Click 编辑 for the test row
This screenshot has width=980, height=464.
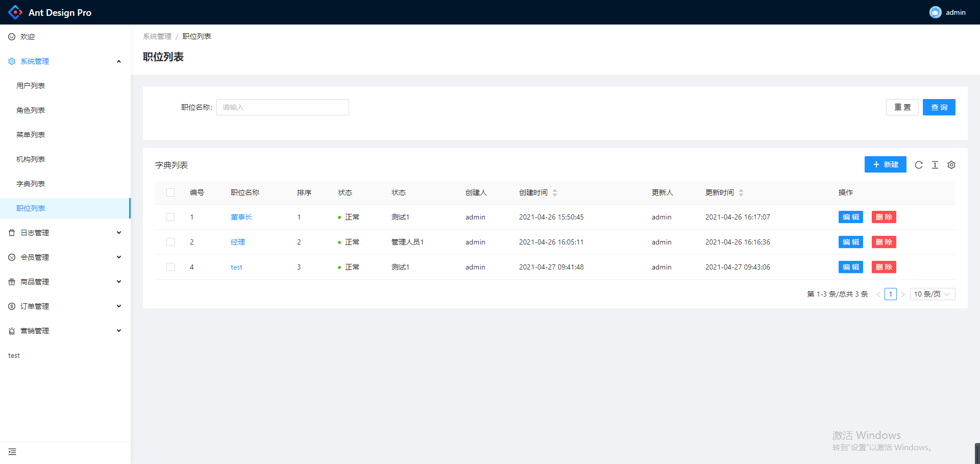tap(851, 267)
